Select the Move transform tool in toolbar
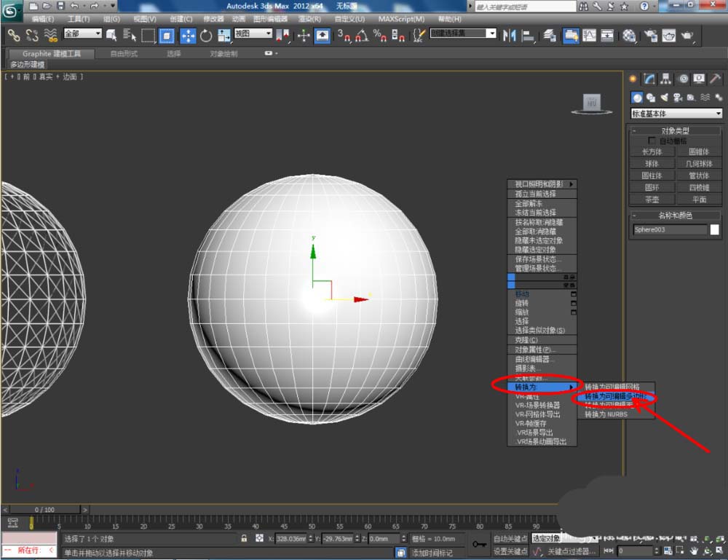 (x=187, y=35)
